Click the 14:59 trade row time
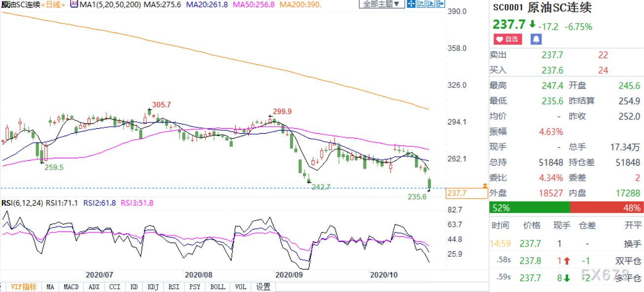The width and height of the screenshot is (644, 292). click(x=500, y=243)
